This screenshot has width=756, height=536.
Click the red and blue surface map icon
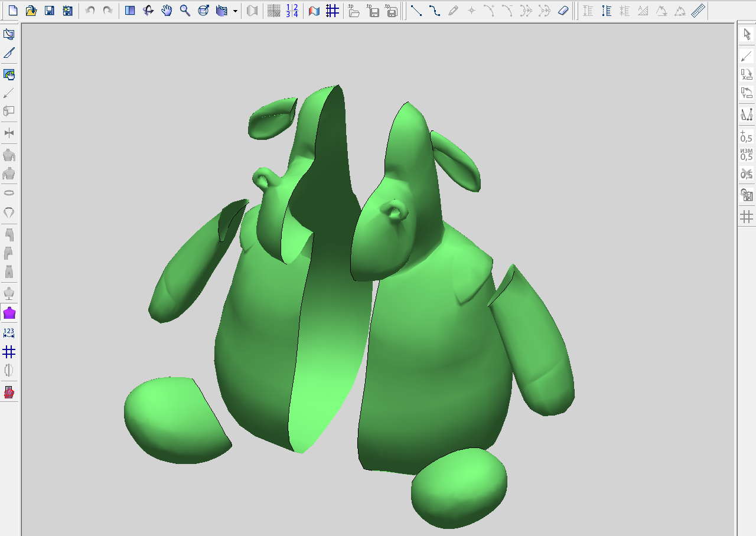314,11
